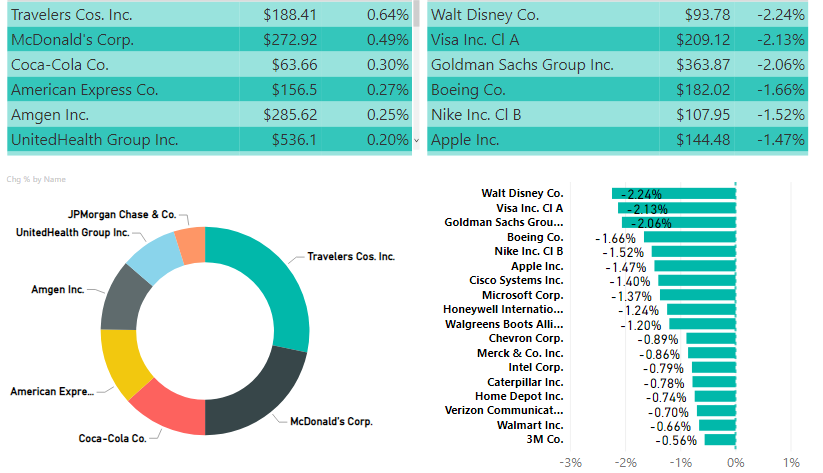Select the Merck & Co. Inc. bar
823x473 pixels.
pyautogui.click(x=712, y=353)
